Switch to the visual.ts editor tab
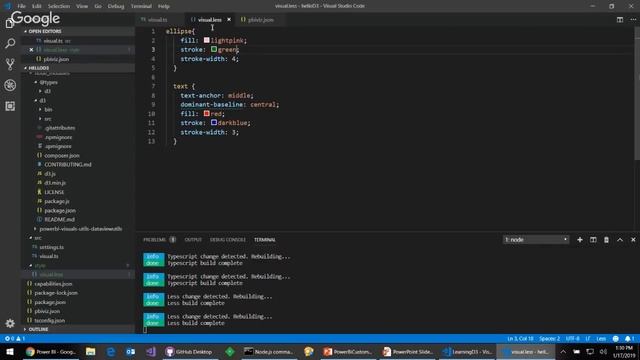This screenshot has width=640, height=360. 157,20
